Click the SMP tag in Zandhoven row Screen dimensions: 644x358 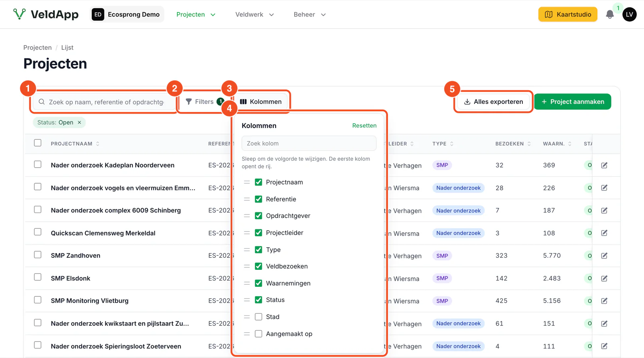coord(442,256)
